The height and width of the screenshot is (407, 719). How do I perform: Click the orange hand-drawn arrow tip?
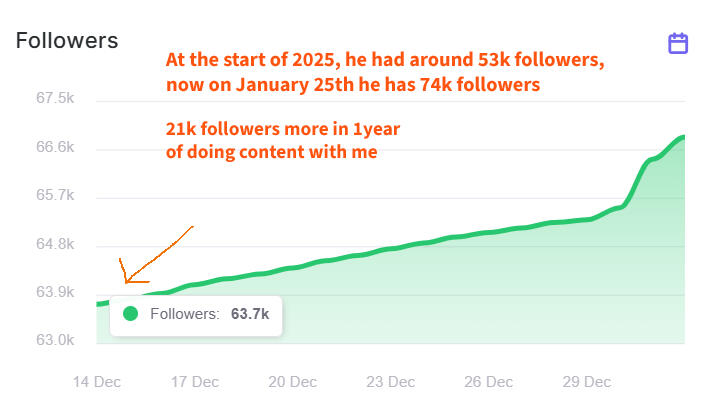point(127,282)
